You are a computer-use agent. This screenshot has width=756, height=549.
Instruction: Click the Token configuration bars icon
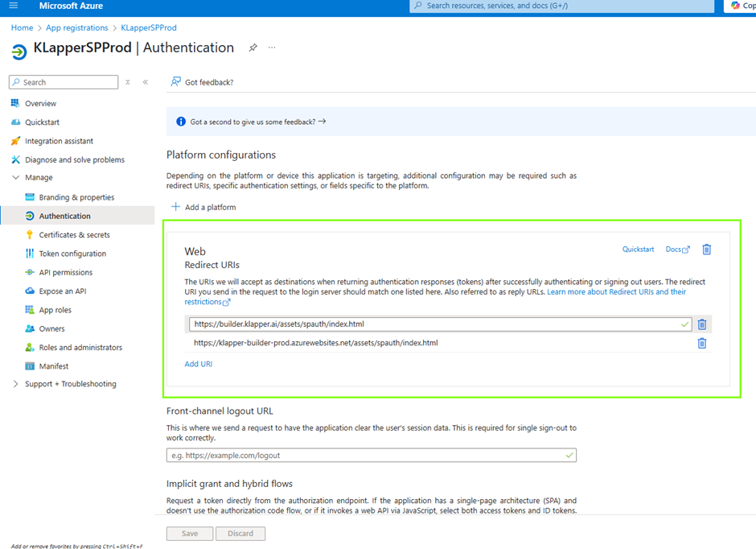click(30, 254)
